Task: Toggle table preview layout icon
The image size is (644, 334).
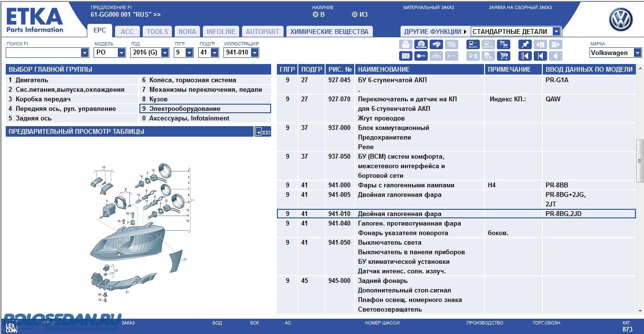Action: pyautogui.click(x=263, y=131)
